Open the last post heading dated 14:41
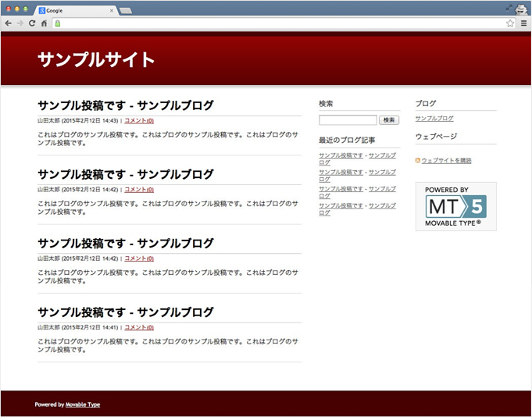The image size is (532, 417). coord(126,312)
